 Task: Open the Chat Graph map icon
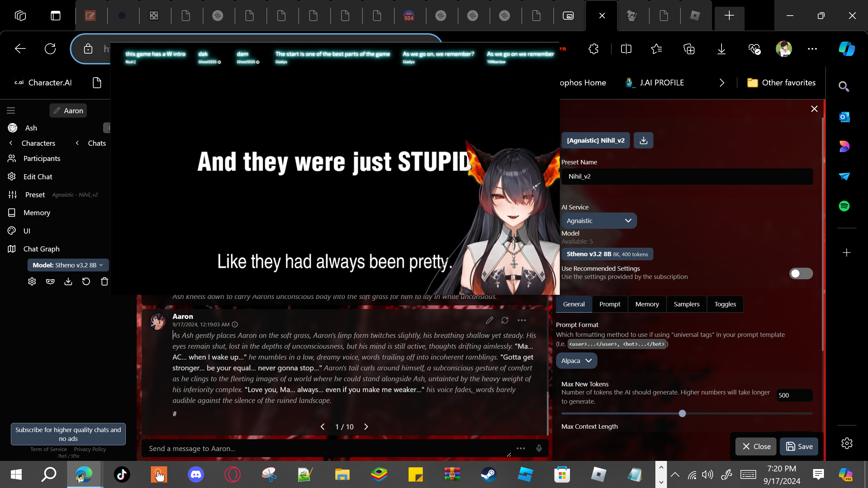12,249
